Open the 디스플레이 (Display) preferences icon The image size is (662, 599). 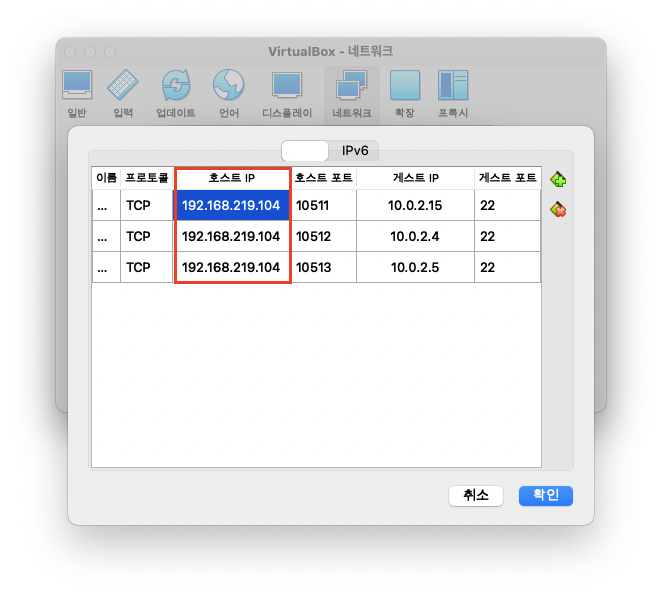pos(287,94)
